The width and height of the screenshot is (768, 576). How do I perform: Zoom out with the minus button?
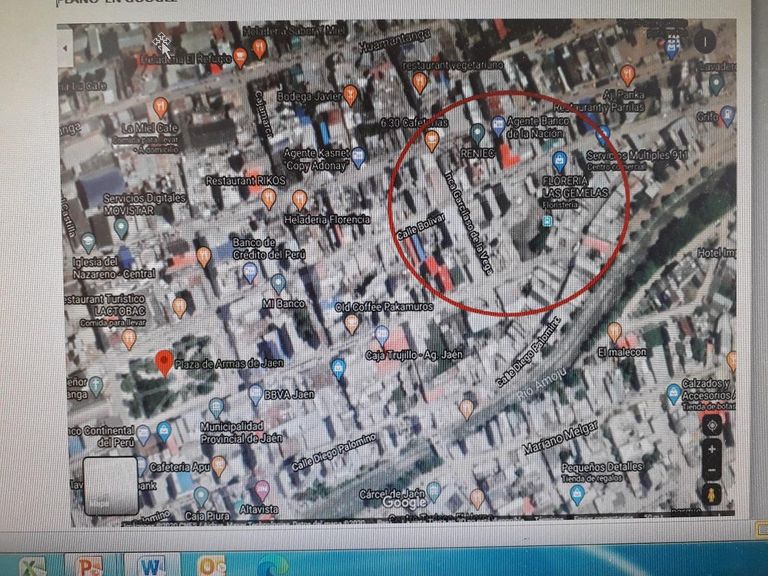tap(712, 470)
